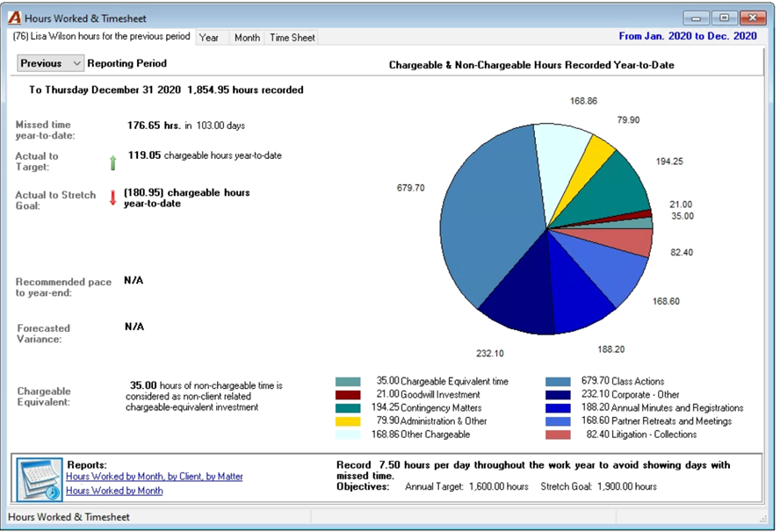Click the Goodwill Investment legend swatch

click(x=348, y=395)
